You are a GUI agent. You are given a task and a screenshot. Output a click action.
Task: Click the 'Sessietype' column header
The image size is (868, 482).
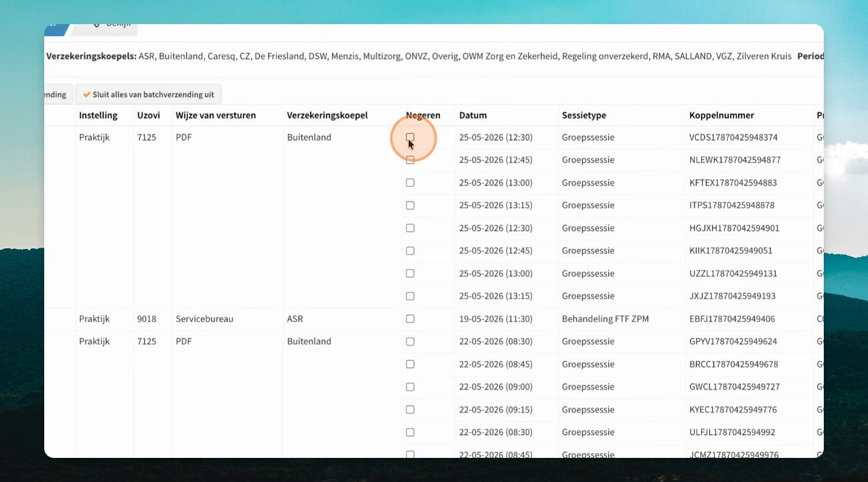point(584,115)
